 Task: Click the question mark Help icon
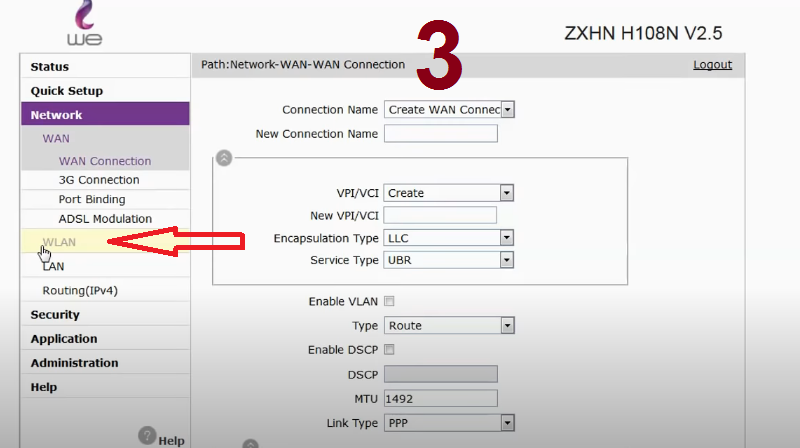[x=147, y=435]
